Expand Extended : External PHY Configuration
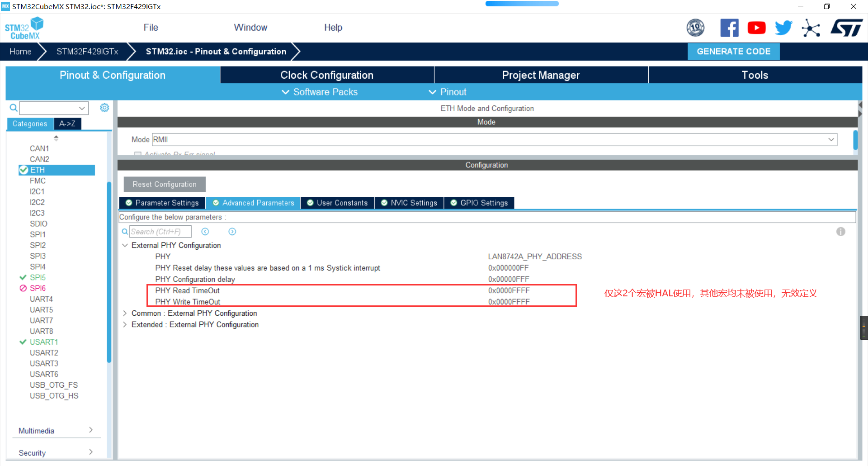 point(125,324)
